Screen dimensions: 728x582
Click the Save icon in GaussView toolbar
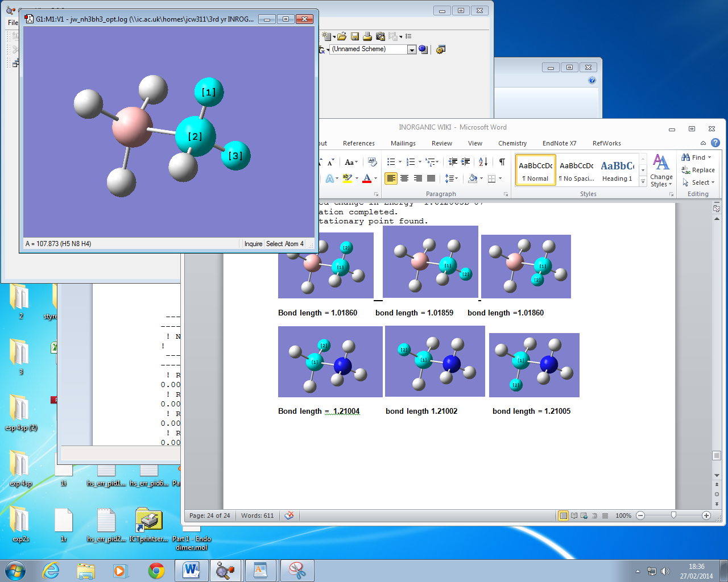[x=355, y=36]
